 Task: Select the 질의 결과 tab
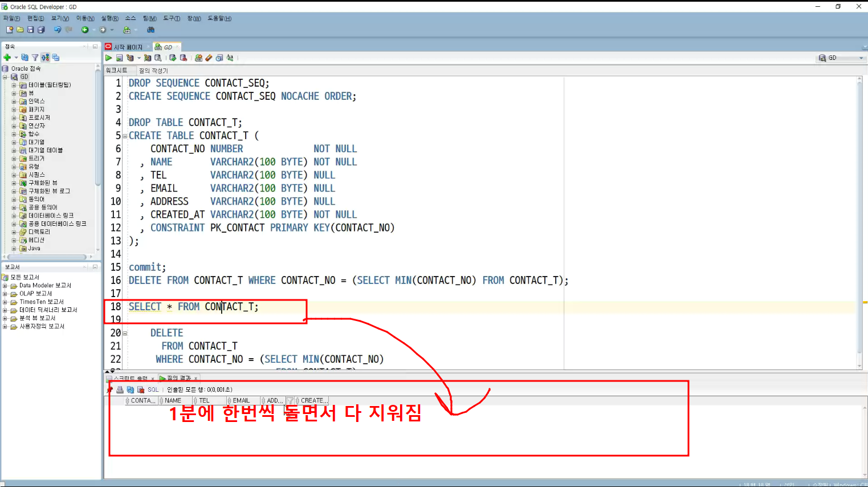[x=178, y=378]
